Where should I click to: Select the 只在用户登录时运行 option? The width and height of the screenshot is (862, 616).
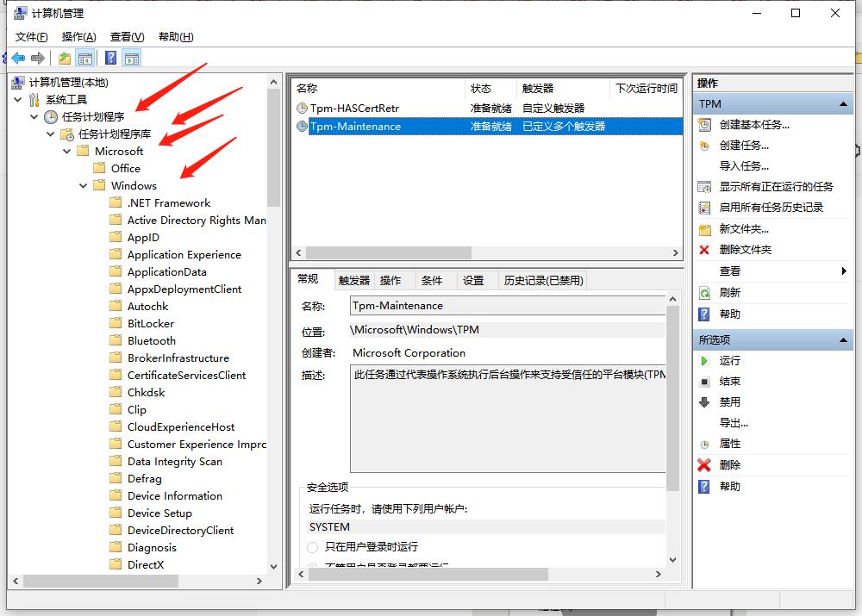tap(311, 547)
